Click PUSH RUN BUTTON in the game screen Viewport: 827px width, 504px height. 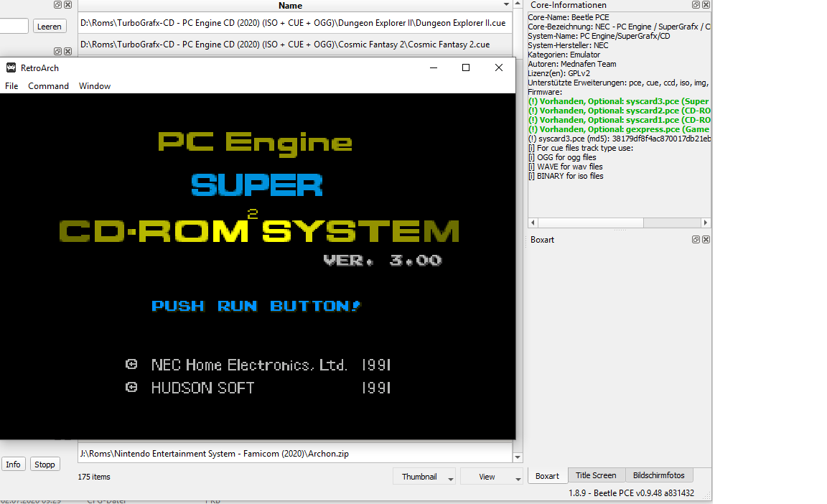256,306
